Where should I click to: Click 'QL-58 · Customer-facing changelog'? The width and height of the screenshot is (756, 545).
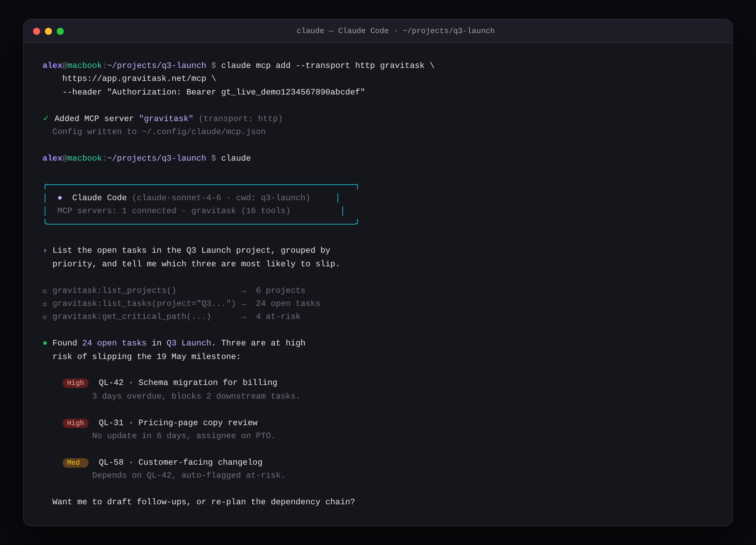(x=181, y=462)
